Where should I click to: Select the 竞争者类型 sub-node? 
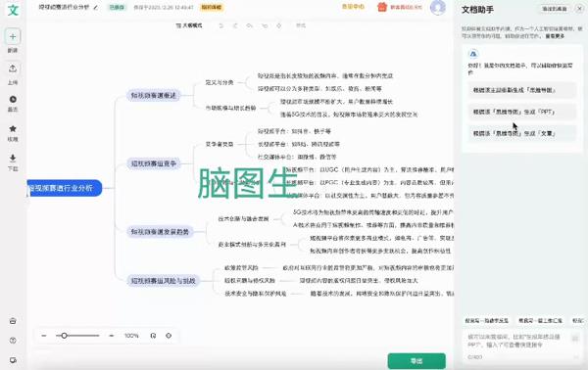pyautogui.click(x=220, y=144)
